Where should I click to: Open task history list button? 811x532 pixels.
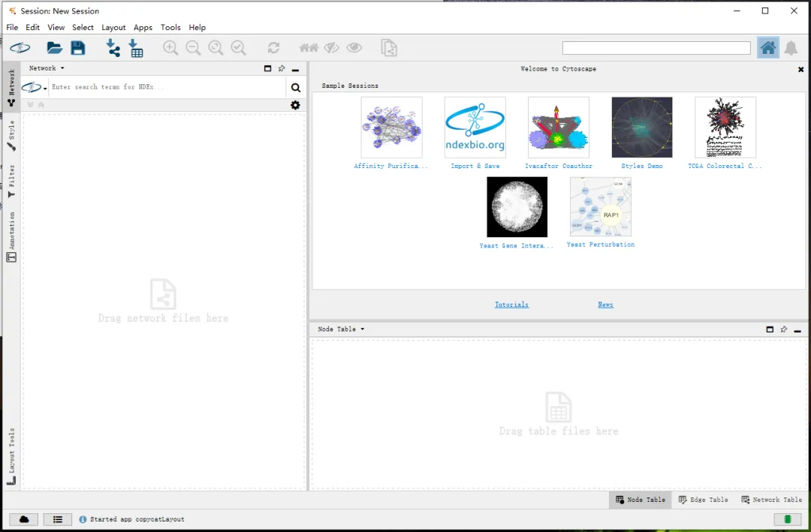click(x=57, y=519)
